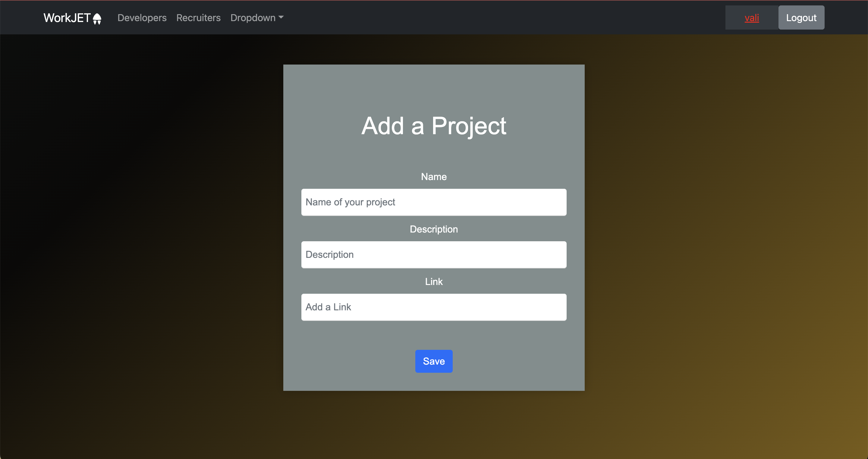Click the 'Add a Project' form heading
Screen dimensions: 868x459
(x=434, y=126)
